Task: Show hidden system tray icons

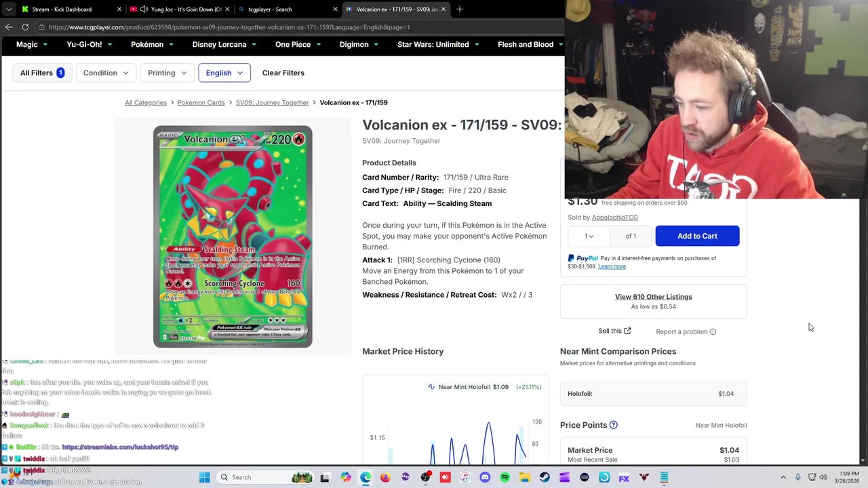Action: click(783, 477)
